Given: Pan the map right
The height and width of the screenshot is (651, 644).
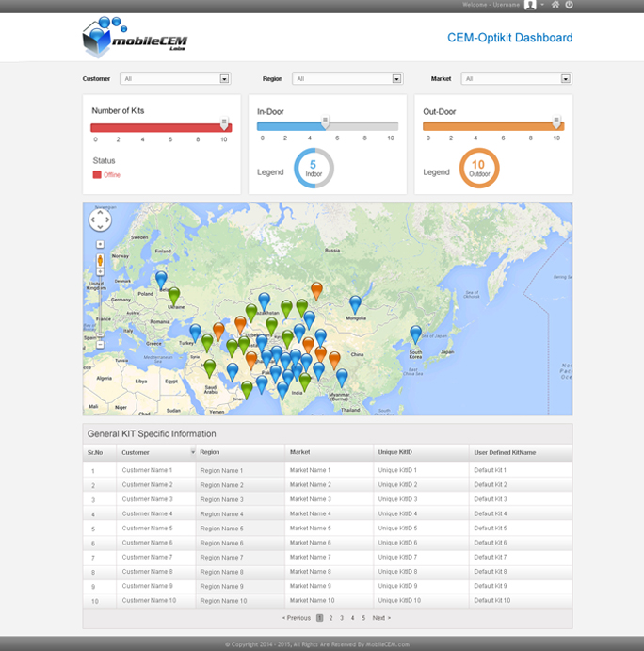Looking at the screenshot, I should (x=107, y=220).
